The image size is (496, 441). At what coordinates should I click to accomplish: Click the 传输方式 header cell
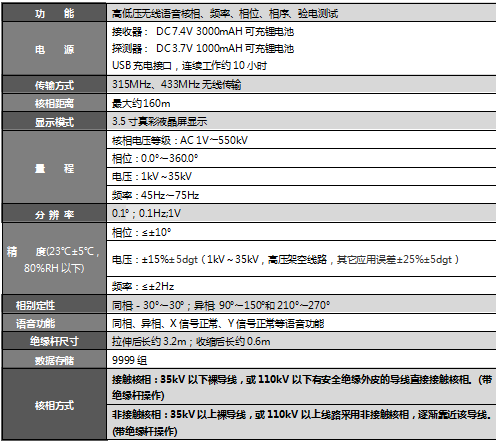pyautogui.click(x=54, y=85)
